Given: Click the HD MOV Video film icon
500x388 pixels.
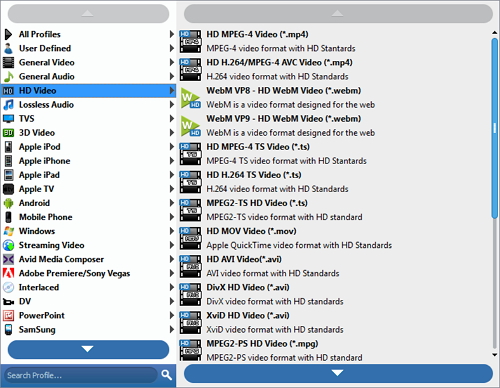Looking at the screenshot, I should point(190,238).
